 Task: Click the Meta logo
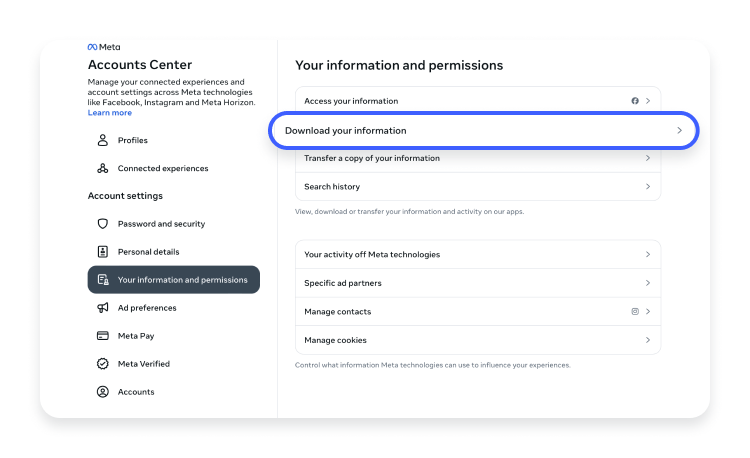click(x=104, y=47)
